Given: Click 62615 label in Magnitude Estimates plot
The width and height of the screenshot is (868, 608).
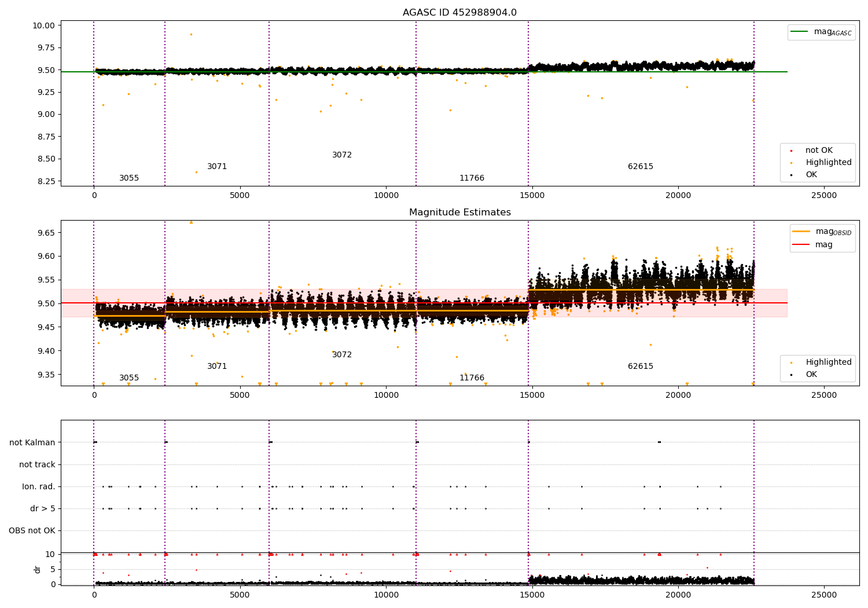Looking at the screenshot, I should coord(641,367).
